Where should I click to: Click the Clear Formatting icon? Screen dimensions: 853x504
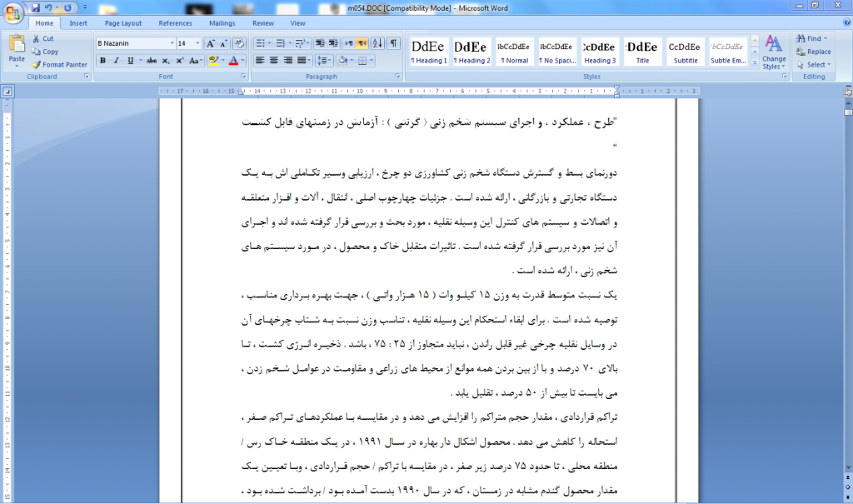coord(239,43)
